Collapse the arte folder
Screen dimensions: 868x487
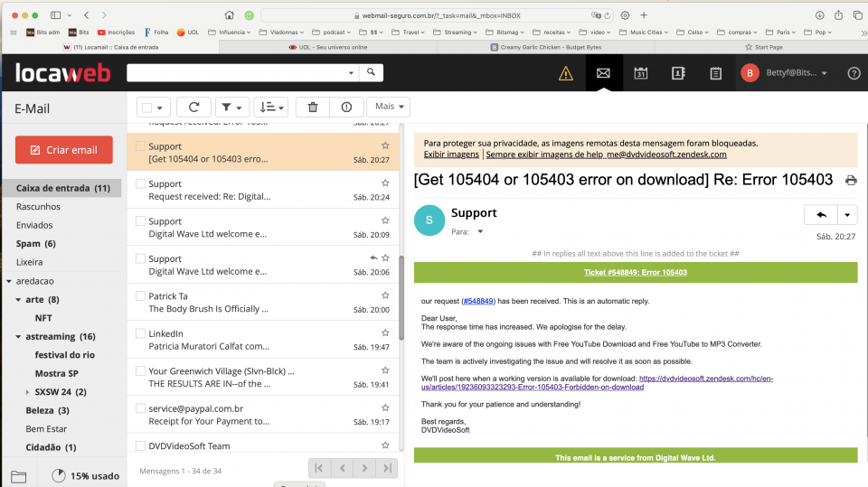point(18,299)
